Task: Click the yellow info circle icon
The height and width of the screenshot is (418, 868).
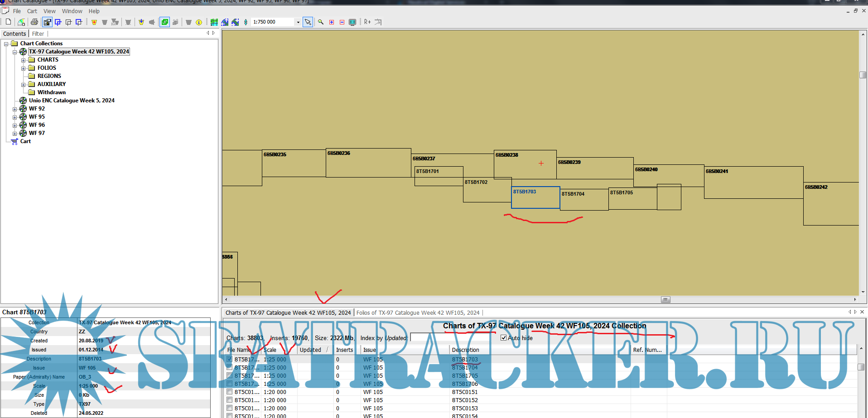Action: [199, 22]
